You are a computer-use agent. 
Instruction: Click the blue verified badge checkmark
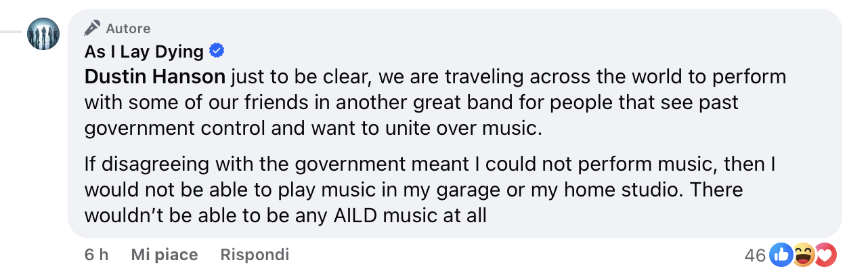click(x=217, y=51)
